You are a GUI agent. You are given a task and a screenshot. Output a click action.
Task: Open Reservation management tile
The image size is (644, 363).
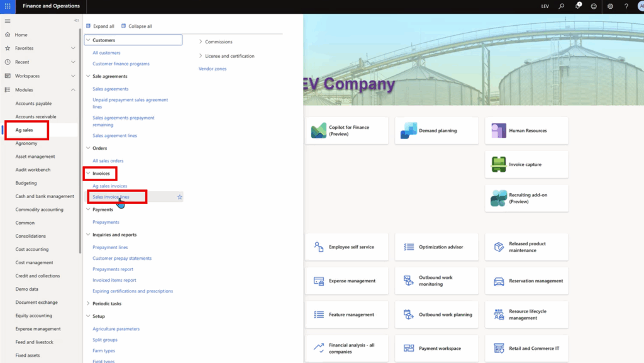coord(526,281)
